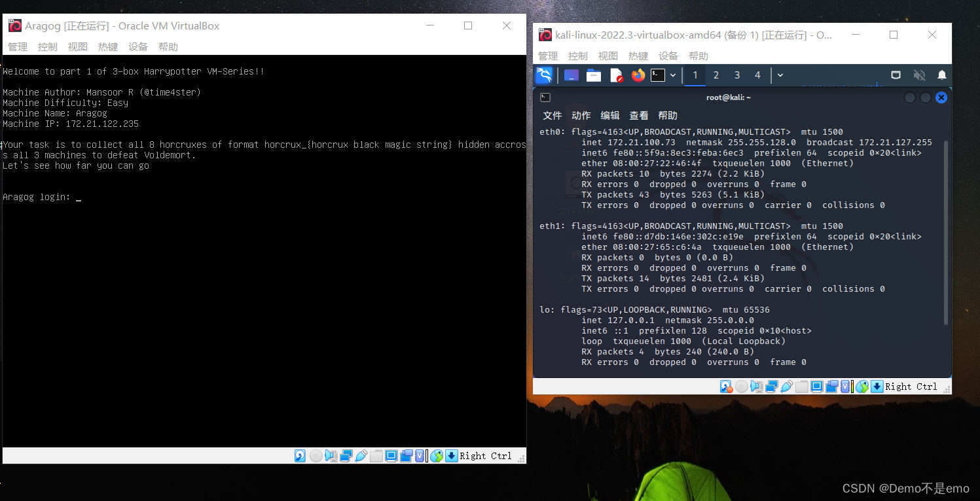Open 热键 menu in kali-linux VirtualBox window
980x501 pixels.
click(638, 56)
